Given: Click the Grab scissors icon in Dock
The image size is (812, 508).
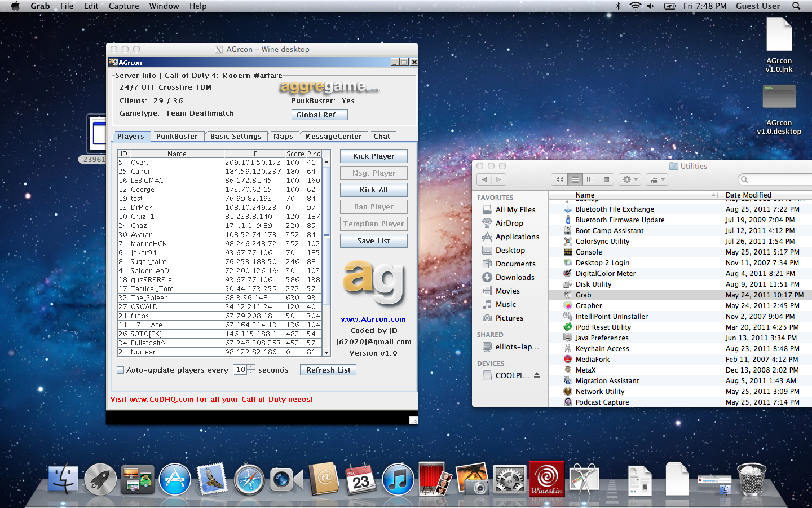Looking at the screenshot, I should click(584, 480).
